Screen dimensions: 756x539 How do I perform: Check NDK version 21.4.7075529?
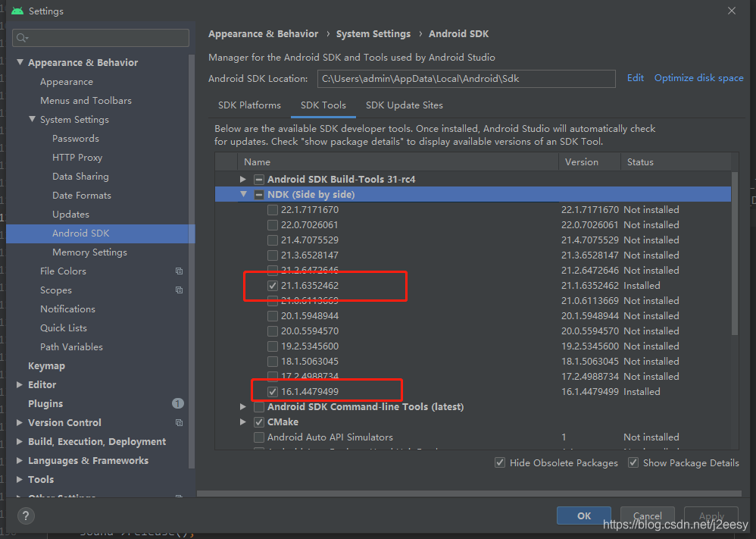273,240
